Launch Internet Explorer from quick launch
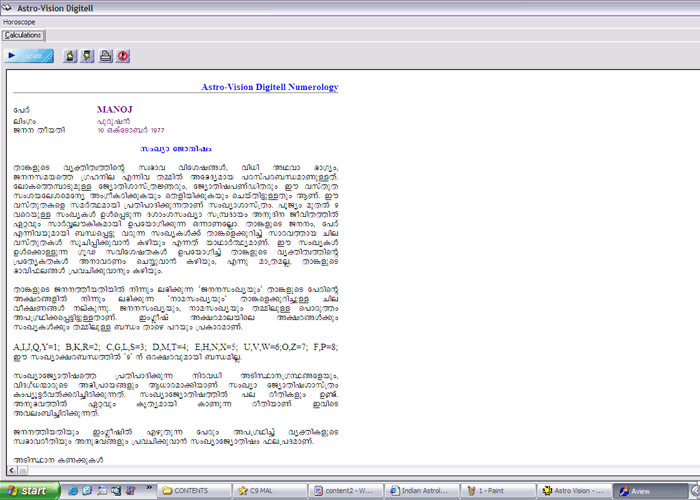This screenshot has height=500, width=700. (x=72, y=491)
